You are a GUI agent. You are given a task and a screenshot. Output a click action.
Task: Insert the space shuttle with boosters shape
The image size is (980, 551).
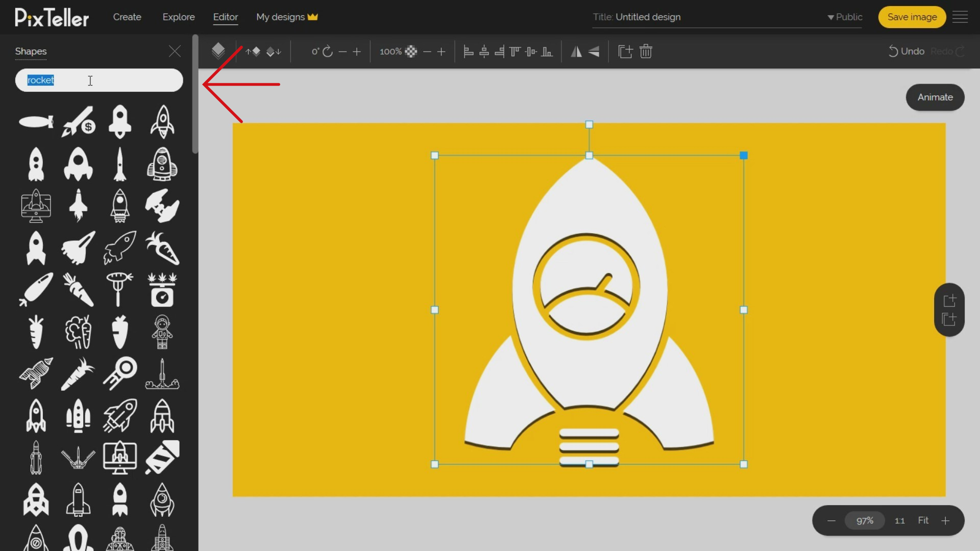coord(78,415)
